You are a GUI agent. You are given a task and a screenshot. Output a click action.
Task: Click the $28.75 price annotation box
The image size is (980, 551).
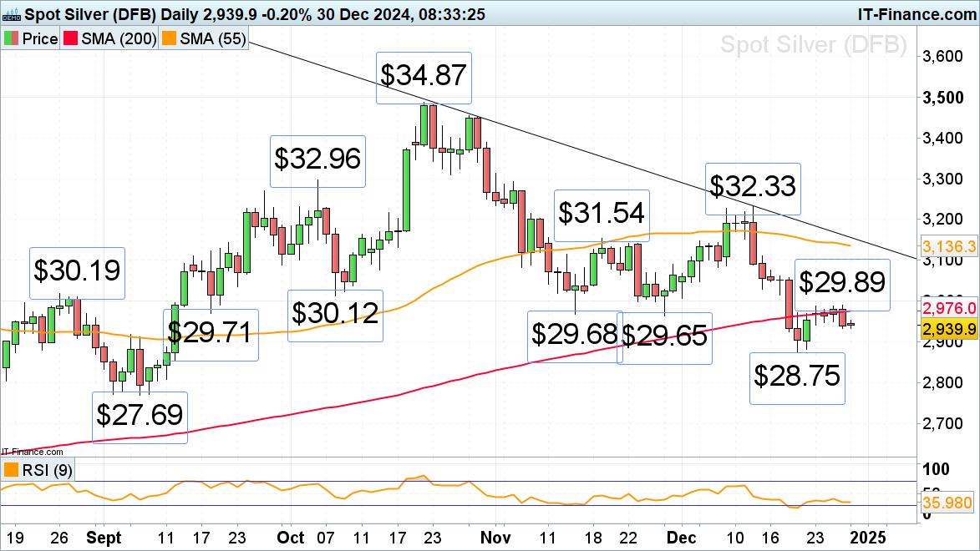click(x=796, y=377)
